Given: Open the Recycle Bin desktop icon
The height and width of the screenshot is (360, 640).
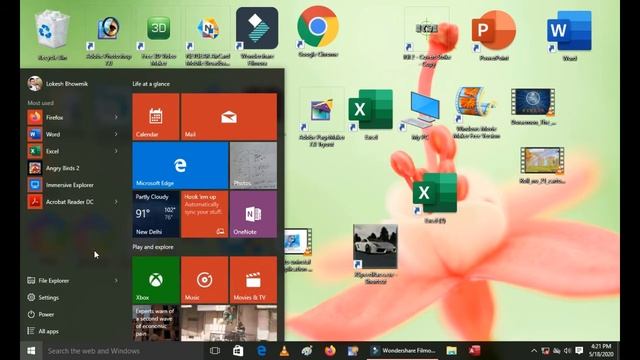Looking at the screenshot, I should click(x=52, y=35).
